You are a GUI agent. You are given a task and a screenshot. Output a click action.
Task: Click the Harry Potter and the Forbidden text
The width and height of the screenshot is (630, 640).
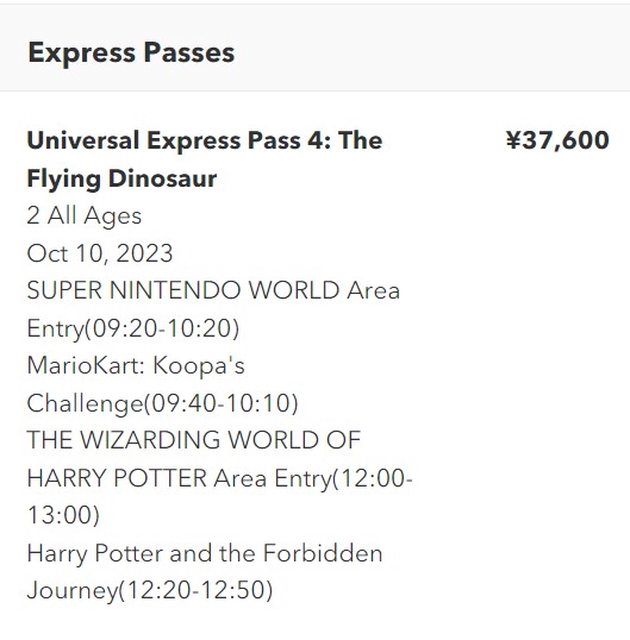coord(204,553)
